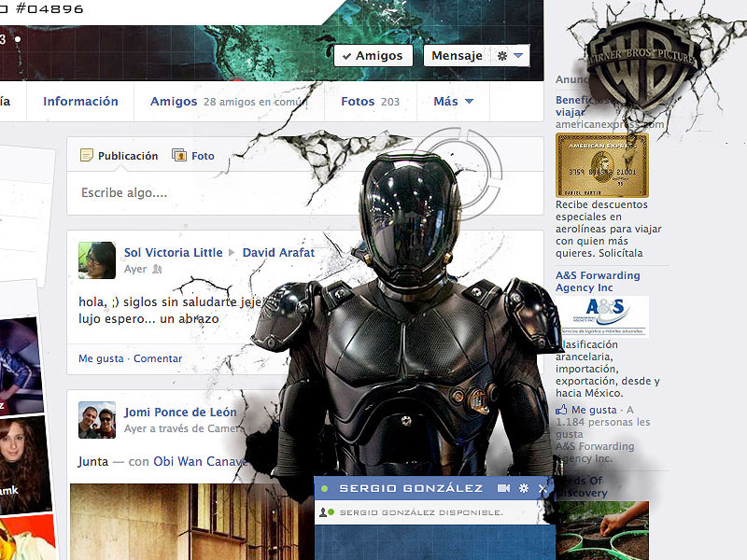Open the gear settings dropdown beside Mensaje

pyautogui.click(x=510, y=56)
